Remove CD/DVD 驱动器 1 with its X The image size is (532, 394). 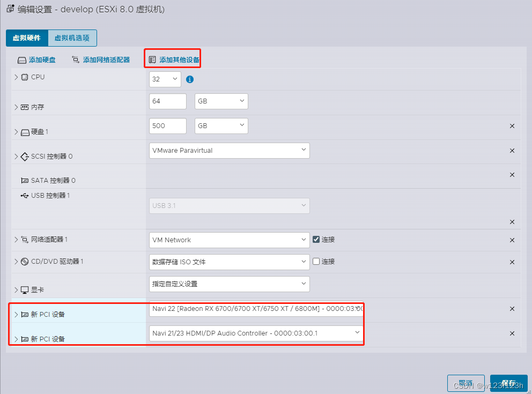[x=512, y=263]
